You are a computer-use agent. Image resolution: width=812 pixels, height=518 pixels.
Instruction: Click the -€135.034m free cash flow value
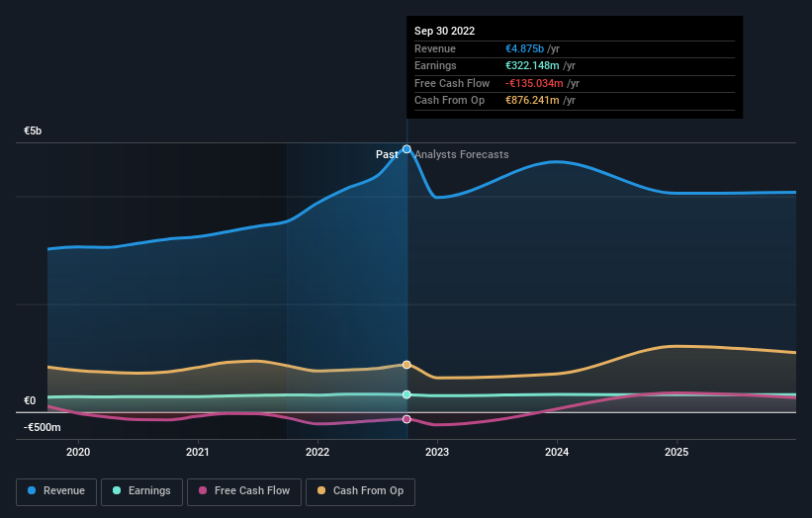[534, 83]
